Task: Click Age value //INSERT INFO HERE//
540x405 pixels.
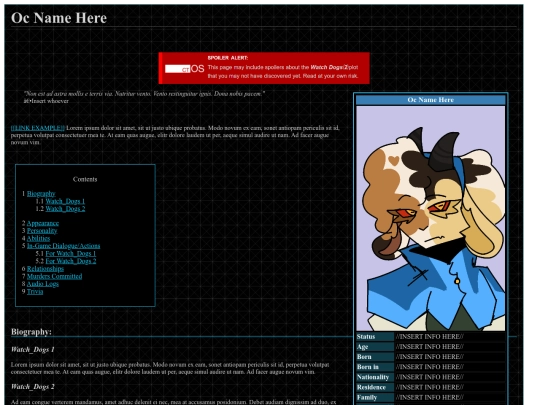Action: [429, 347]
